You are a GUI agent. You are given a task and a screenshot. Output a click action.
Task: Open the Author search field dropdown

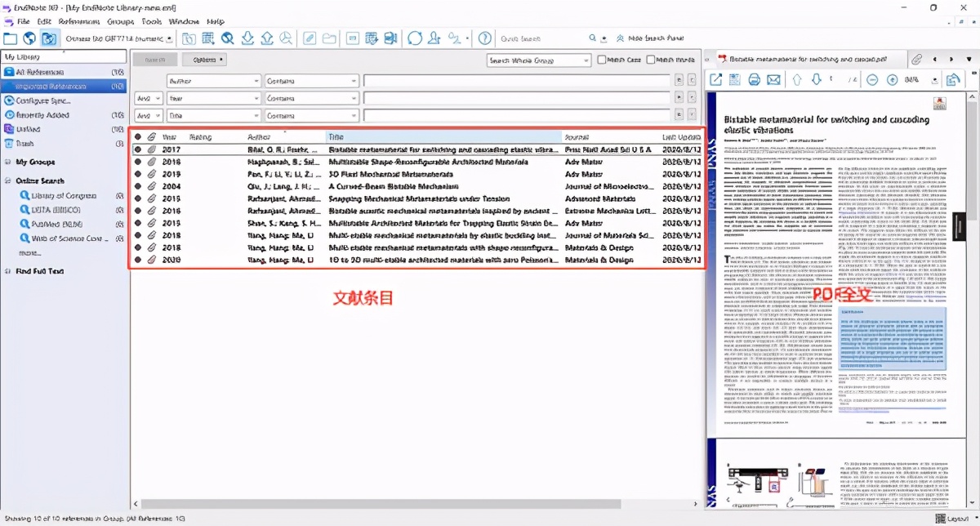coord(213,81)
